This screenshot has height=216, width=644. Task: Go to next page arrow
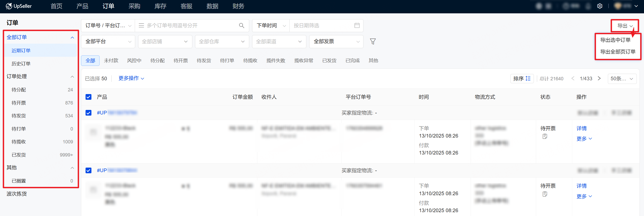click(599, 79)
